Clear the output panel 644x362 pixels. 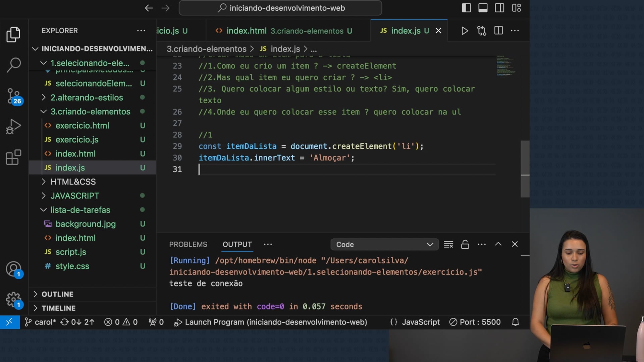coord(448,244)
